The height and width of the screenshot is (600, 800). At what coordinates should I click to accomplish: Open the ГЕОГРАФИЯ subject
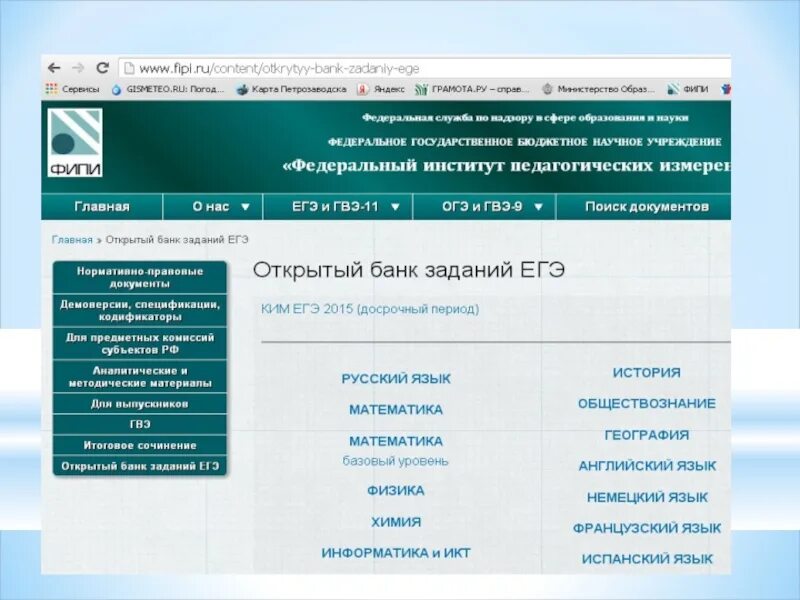(646, 435)
